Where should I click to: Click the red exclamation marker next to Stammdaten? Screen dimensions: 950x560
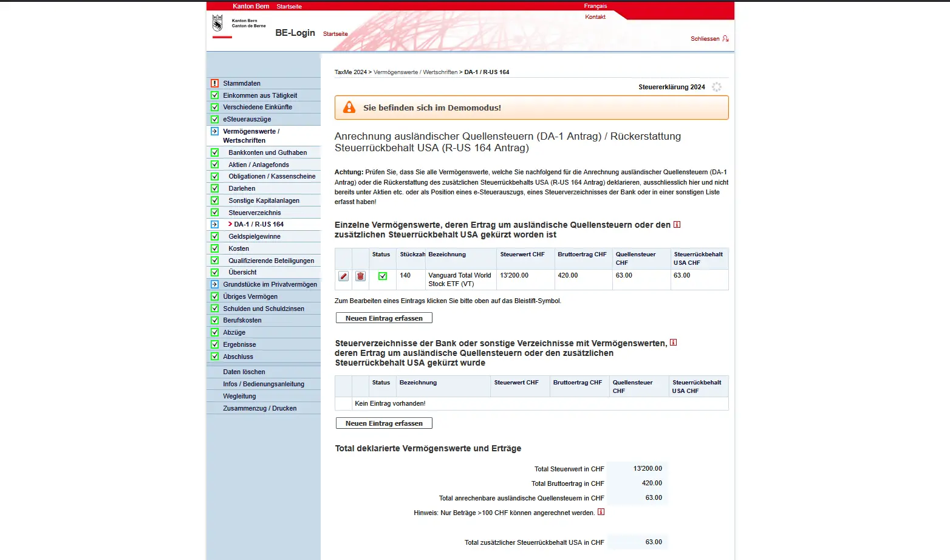214,83
